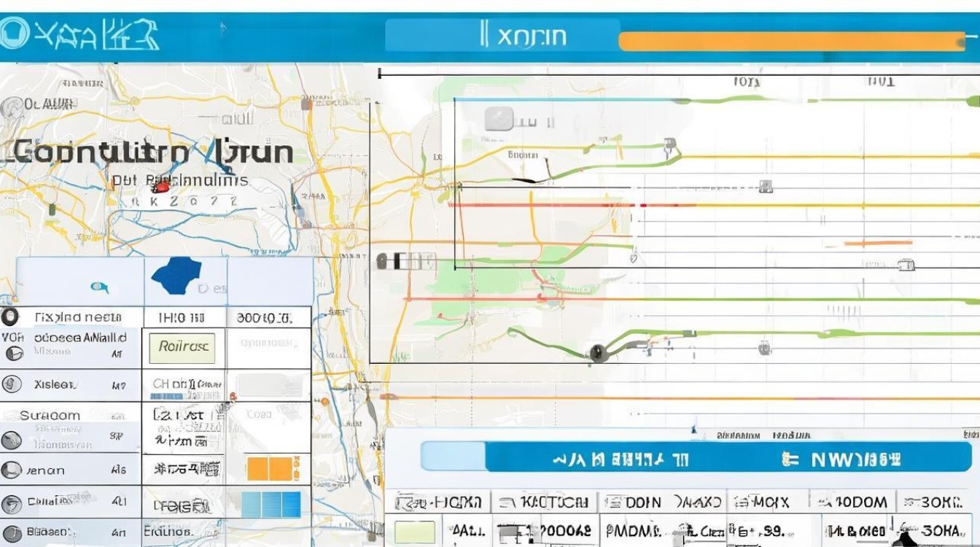The height and width of the screenshot is (547, 980).
Task: Click the Roiirasc button
Action: (x=183, y=347)
